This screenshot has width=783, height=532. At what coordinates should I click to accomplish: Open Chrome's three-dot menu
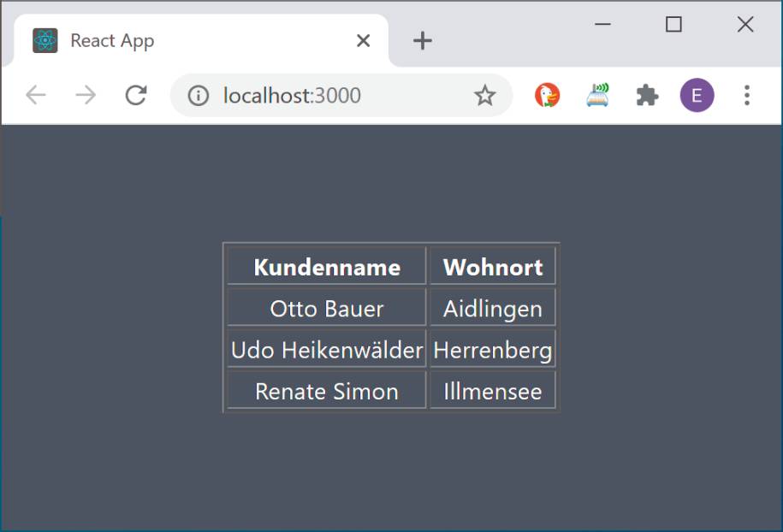pos(746,95)
